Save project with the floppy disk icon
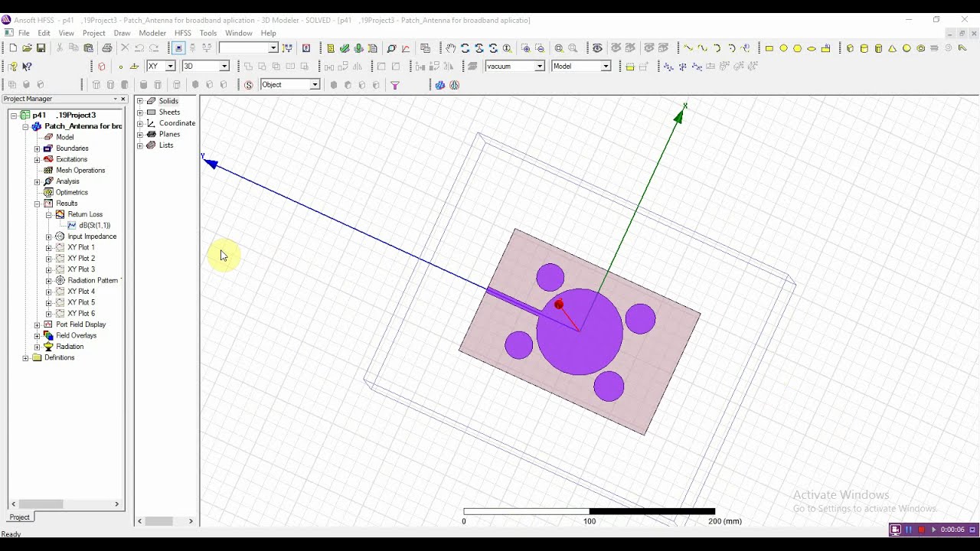This screenshot has width=980, height=551. pyautogui.click(x=41, y=48)
